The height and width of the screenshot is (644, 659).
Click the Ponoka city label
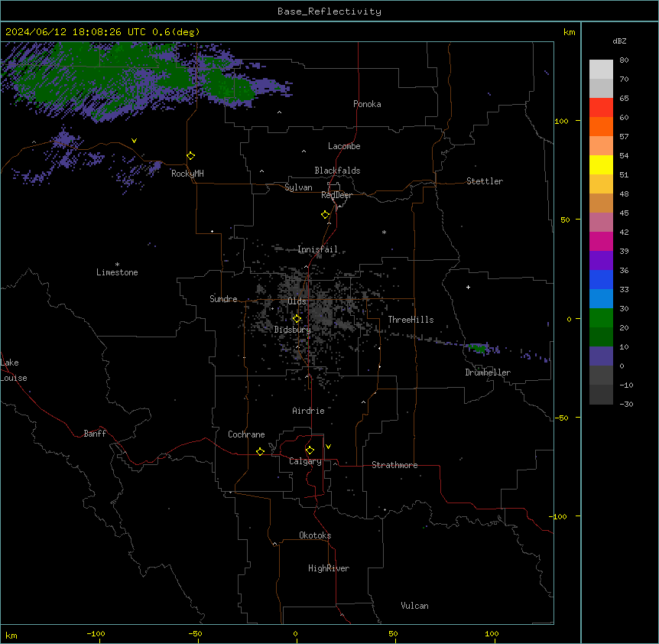click(x=367, y=104)
